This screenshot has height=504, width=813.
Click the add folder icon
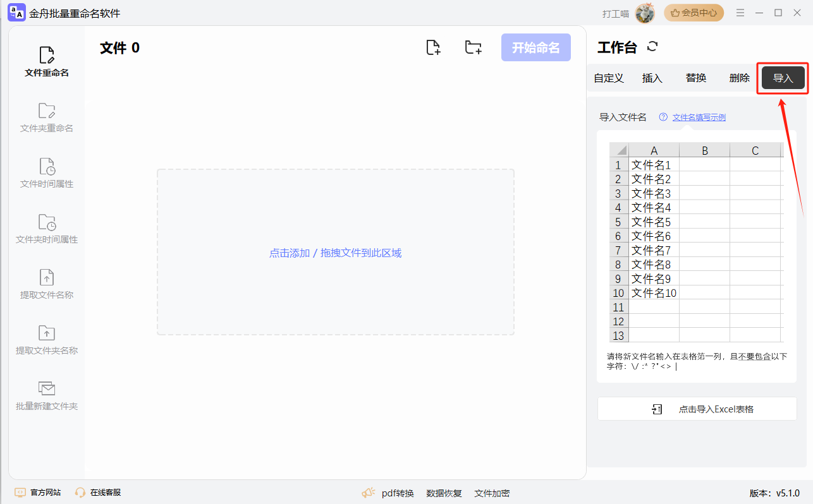[474, 47]
